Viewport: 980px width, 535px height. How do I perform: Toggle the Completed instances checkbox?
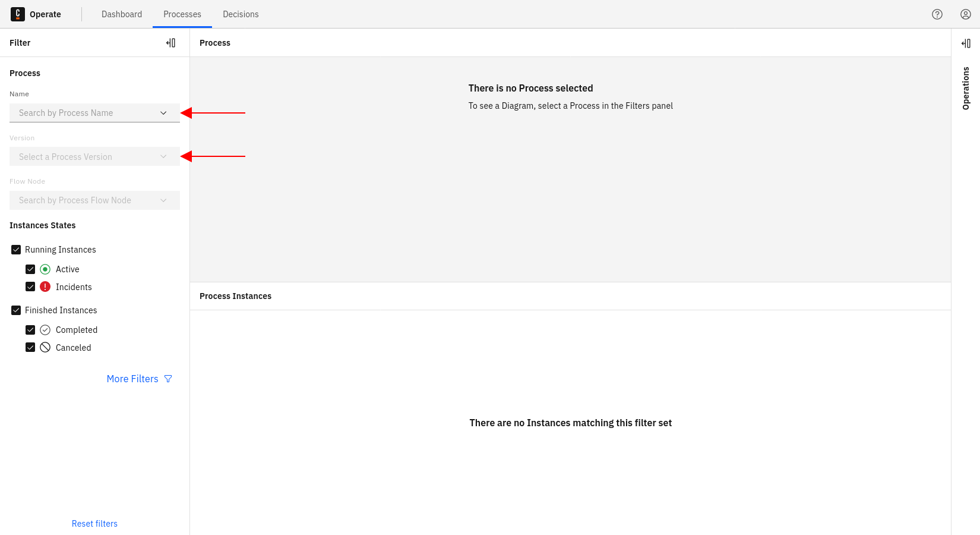click(x=30, y=330)
